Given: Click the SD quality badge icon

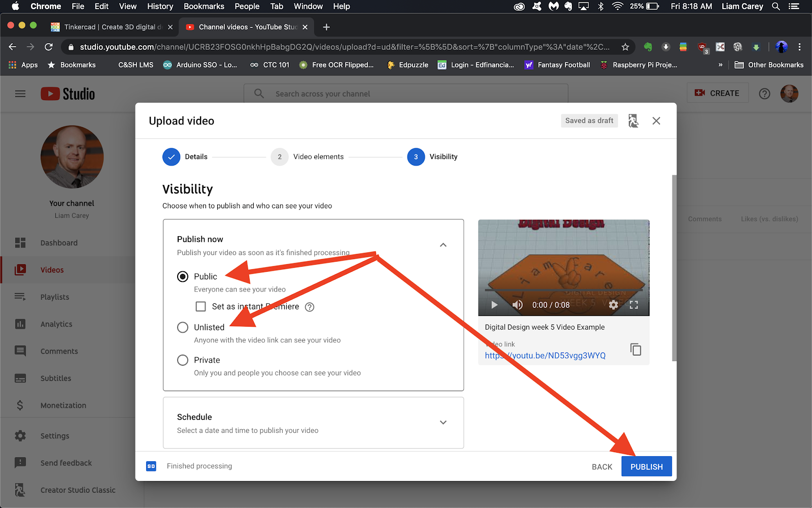Looking at the screenshot, I should 151,466.
